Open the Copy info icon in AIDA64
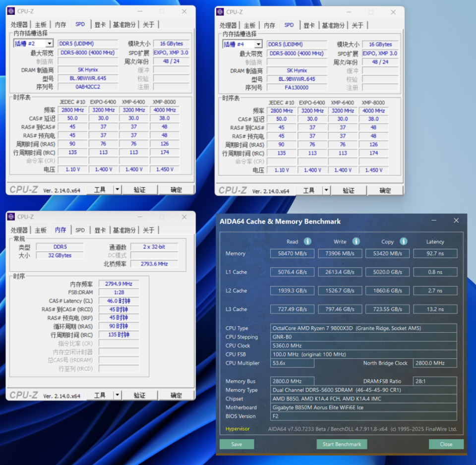The image size is (476, 465). (404, 241)
